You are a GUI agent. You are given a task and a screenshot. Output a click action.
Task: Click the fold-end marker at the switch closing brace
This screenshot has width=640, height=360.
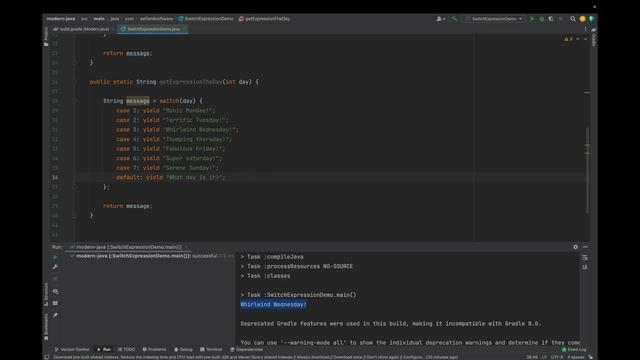(74, 187)
